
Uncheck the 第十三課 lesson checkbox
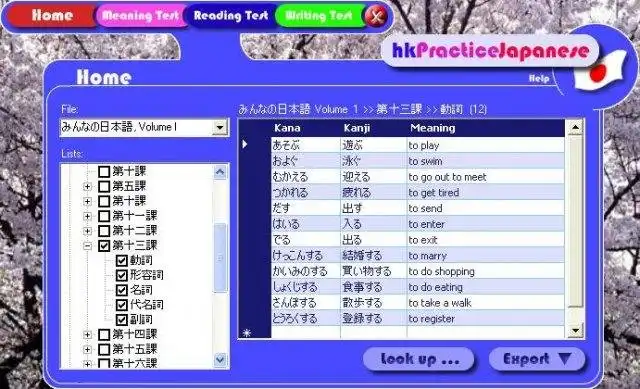pyautogui.click(x=104, y=245)
